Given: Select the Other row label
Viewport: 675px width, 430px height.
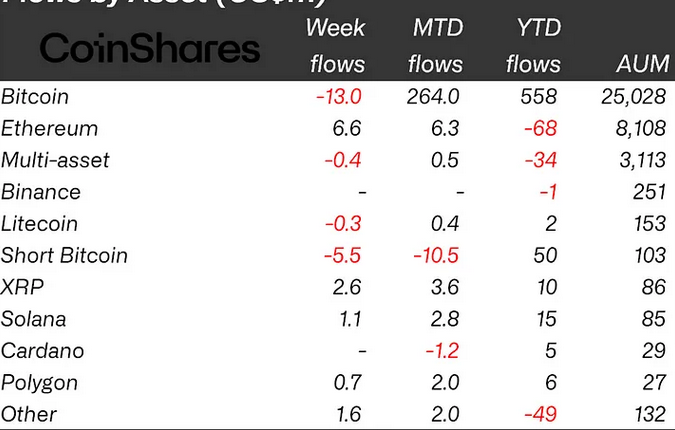Looking at the screenshot, I should (29, 413).
